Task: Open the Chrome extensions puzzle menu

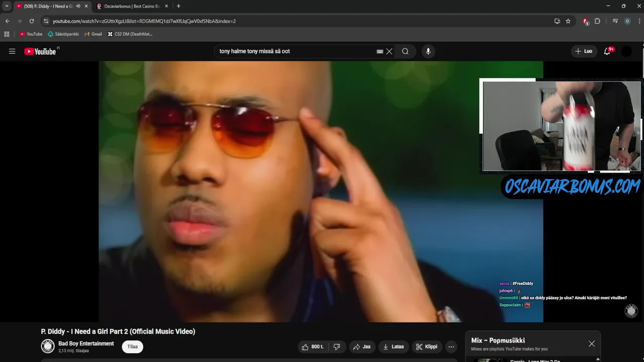Action: 597,21
